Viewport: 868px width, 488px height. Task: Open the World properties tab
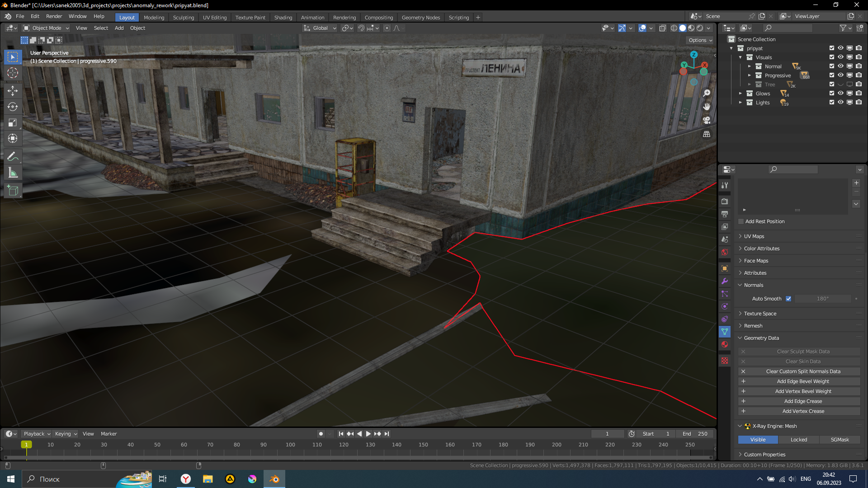(x=725, y=252)
